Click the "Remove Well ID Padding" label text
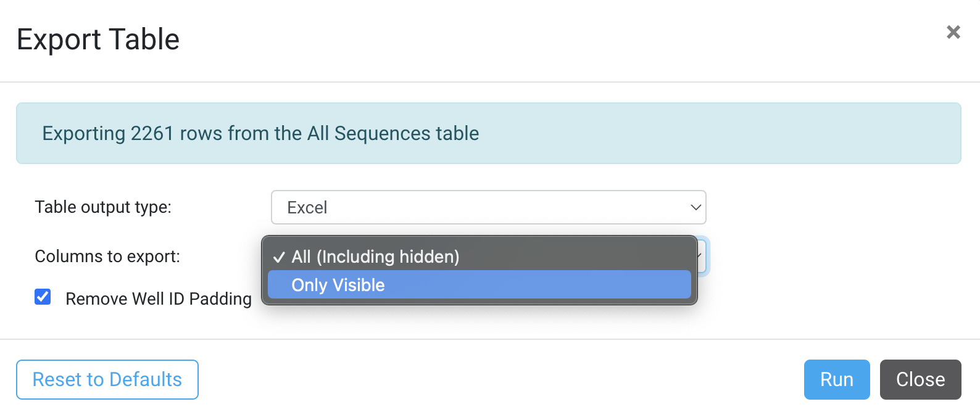This screenshot has height=412, width=980. 158,299
